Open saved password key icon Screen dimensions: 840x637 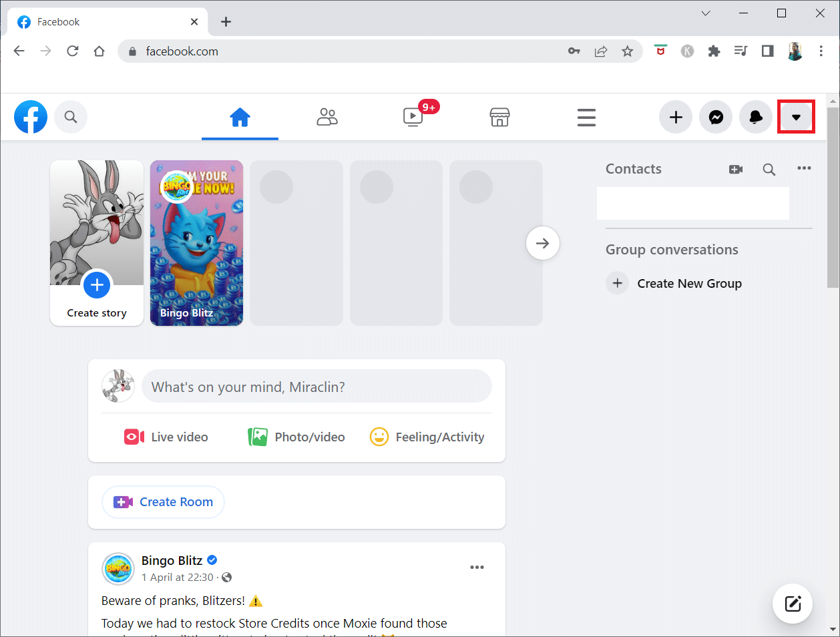click(574, 51)
